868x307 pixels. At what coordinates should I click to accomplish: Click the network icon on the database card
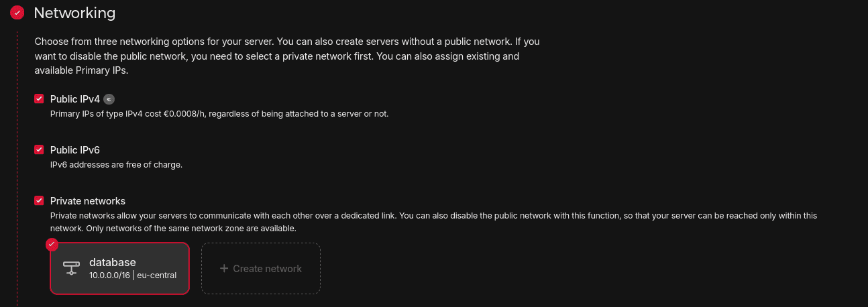[x=71, y=268]
